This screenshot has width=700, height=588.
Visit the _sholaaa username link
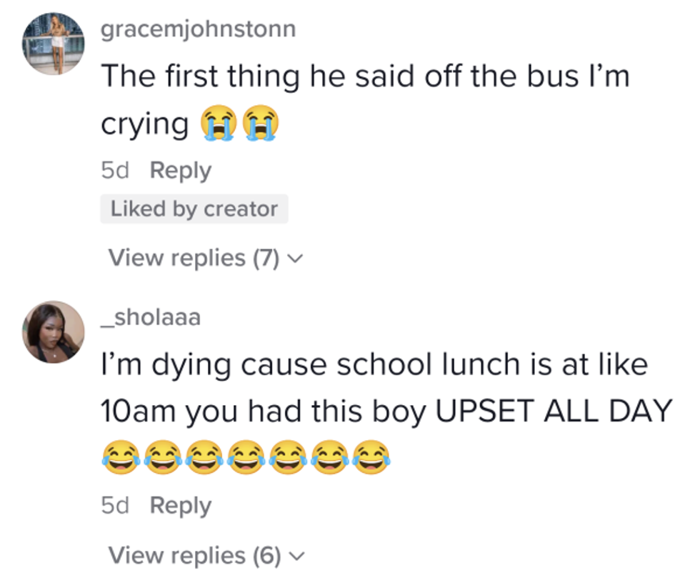coord(150,317)
